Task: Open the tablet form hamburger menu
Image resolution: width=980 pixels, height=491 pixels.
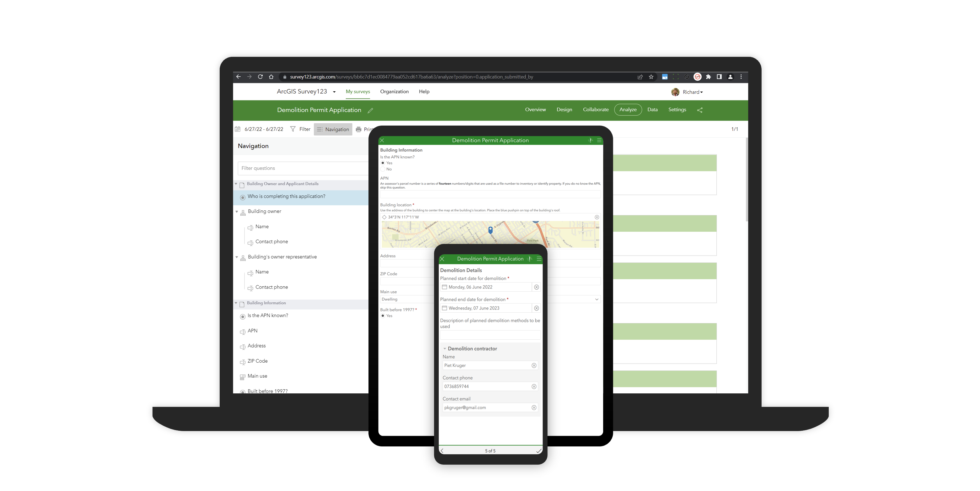Action: tap(599, 140)
